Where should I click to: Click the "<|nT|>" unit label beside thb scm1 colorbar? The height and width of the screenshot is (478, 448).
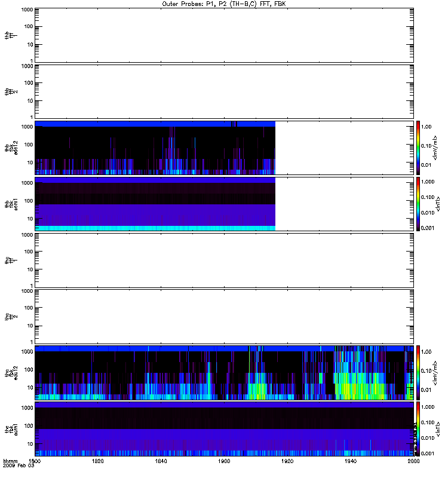pos(438,204)
